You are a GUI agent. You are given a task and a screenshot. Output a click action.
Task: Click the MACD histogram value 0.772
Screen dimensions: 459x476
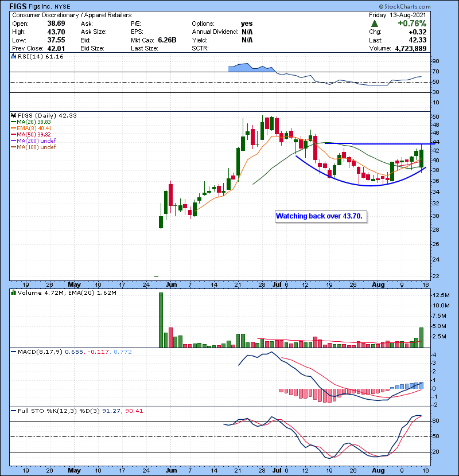point(123,352)
